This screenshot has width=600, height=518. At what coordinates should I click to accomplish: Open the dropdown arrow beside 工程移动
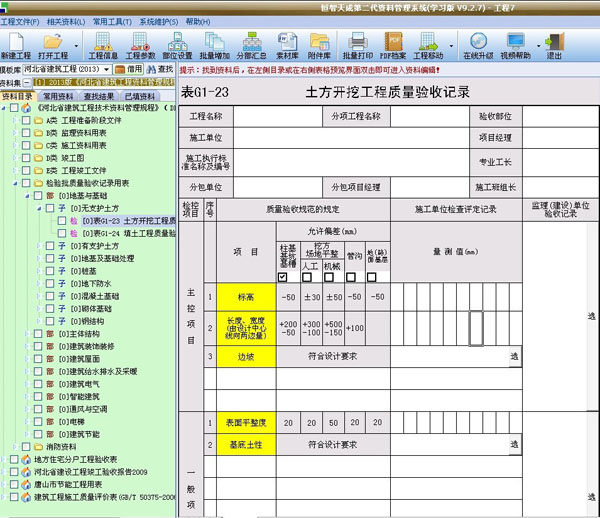451,46
